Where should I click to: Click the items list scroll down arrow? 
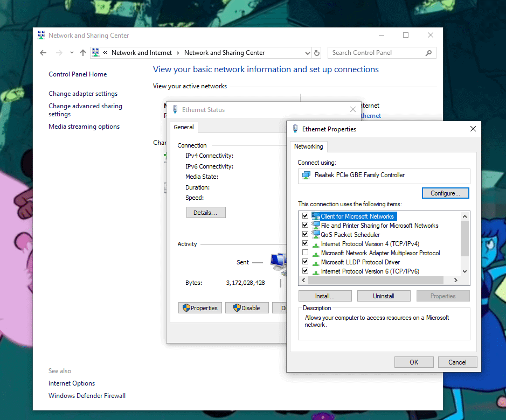click(465, 271)
